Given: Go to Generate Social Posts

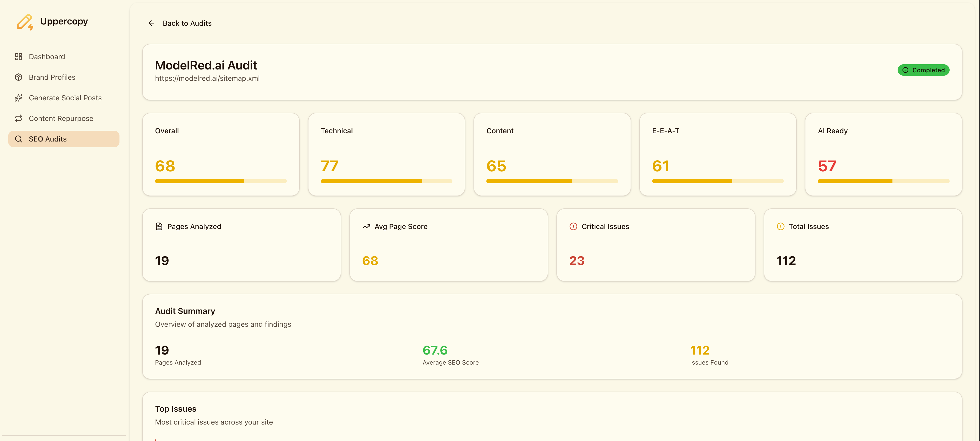Looking at the screenshot, I should [x=65, y=98].
